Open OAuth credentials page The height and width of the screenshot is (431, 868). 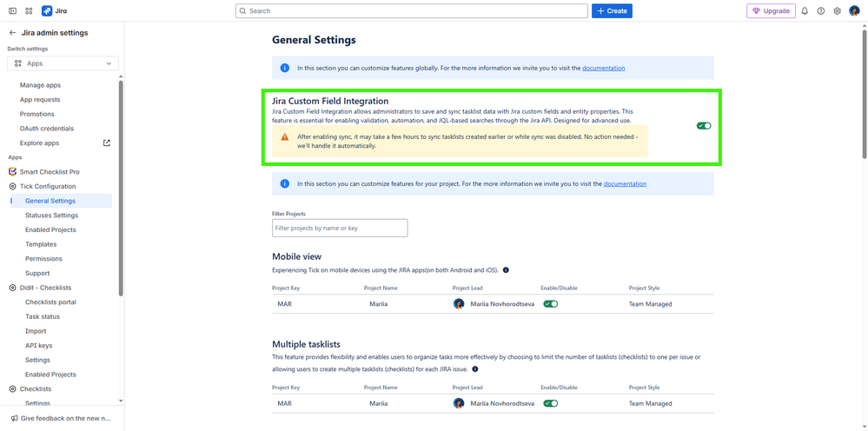[x=47, y=129]
